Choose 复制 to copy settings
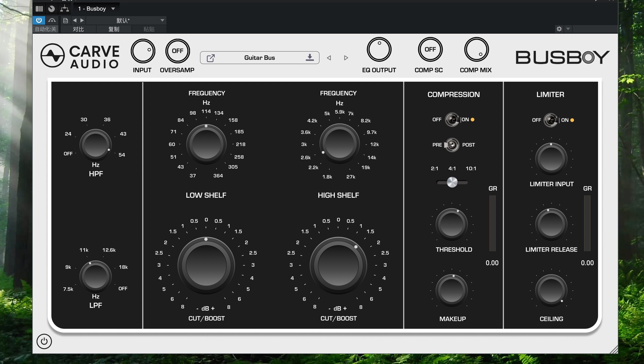The width and height of the screenshot is (644, 364). click(x=113, y=29)
